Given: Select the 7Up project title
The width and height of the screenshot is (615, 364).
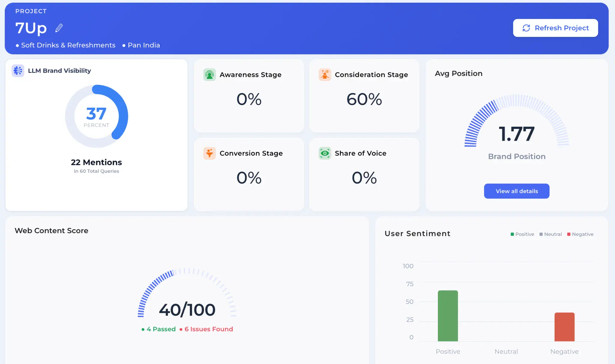Looking at the screenshot, I should (31, 28).
